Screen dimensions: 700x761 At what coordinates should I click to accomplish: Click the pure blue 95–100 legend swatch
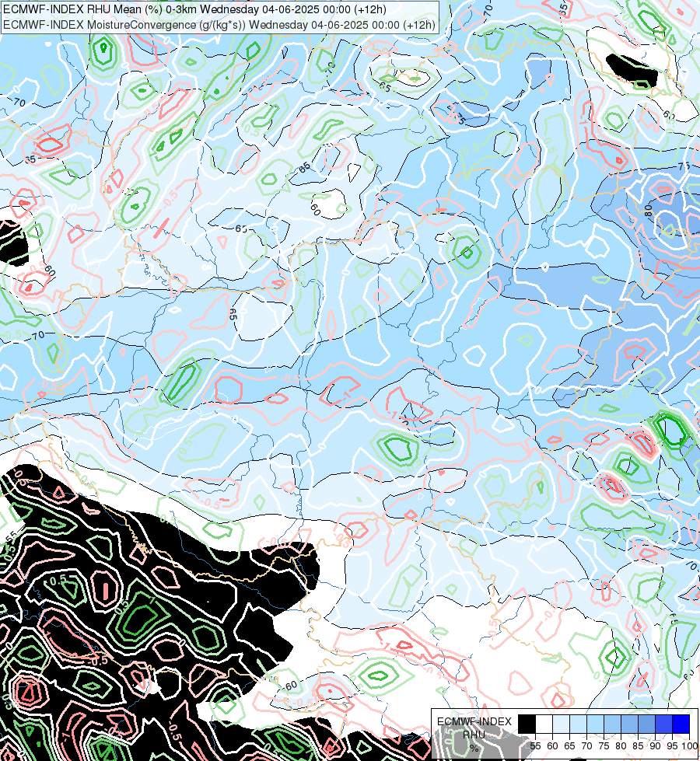[681, 724]
